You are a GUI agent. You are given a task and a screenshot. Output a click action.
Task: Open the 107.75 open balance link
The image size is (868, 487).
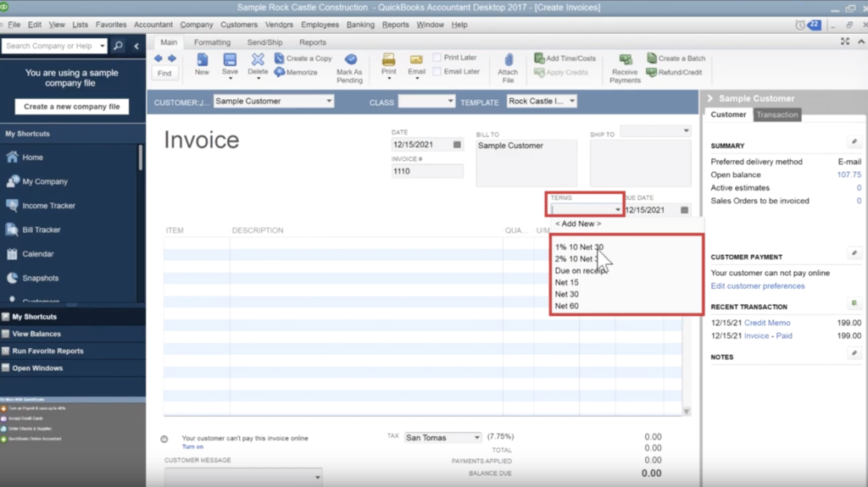point(849,174)
